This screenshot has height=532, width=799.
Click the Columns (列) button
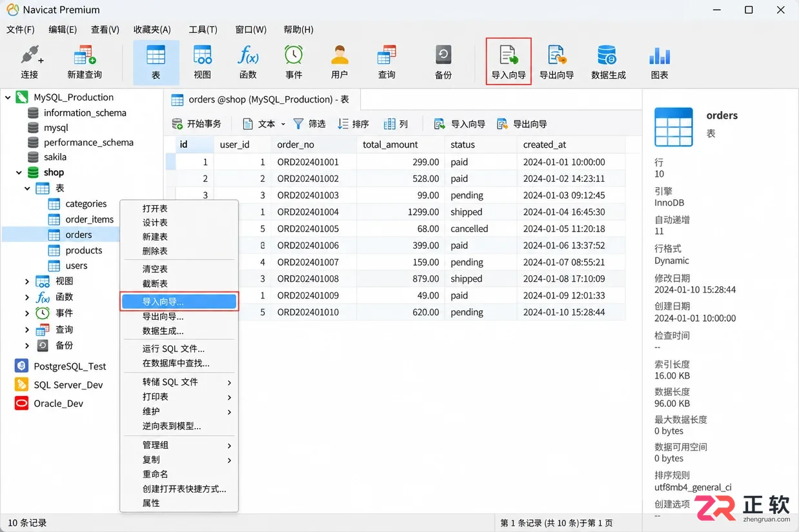point(396,124)
